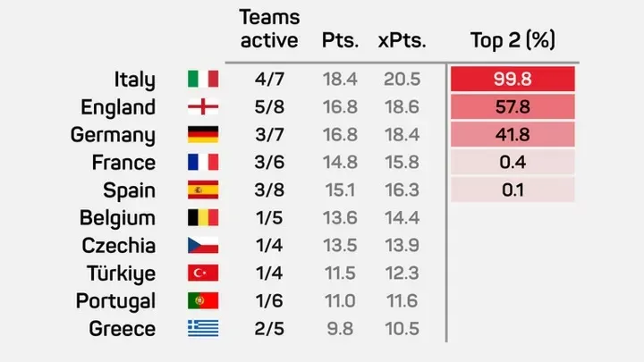Click the xPts. column header
The image size is (644, 362).
pos(401,41)
